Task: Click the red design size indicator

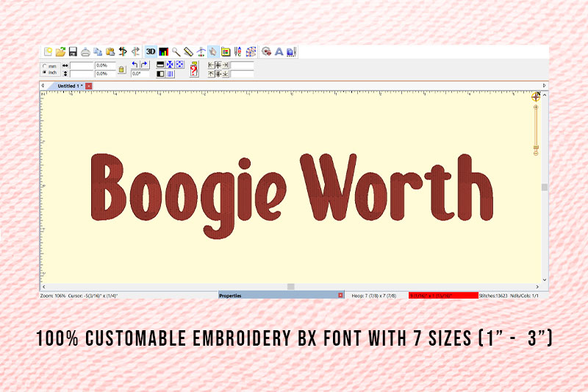Action: (443, 296)
